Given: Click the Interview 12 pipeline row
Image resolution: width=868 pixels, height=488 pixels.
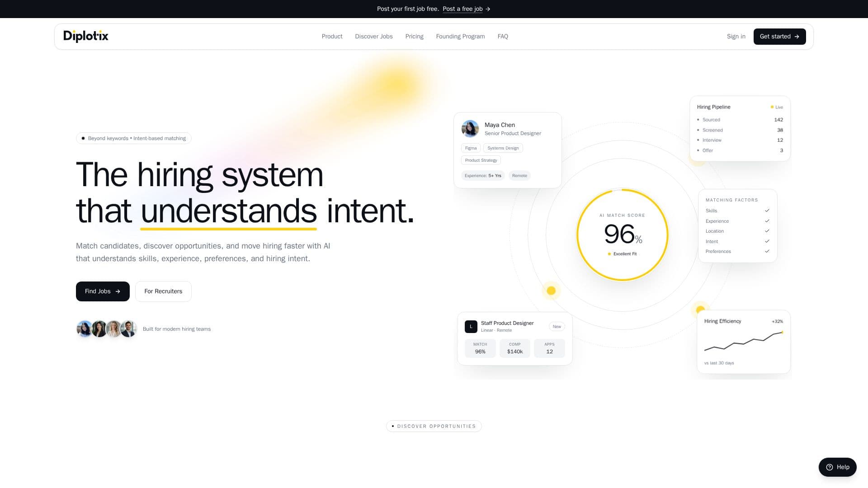Looking at the screenshot, I should [x=740, y=140].
